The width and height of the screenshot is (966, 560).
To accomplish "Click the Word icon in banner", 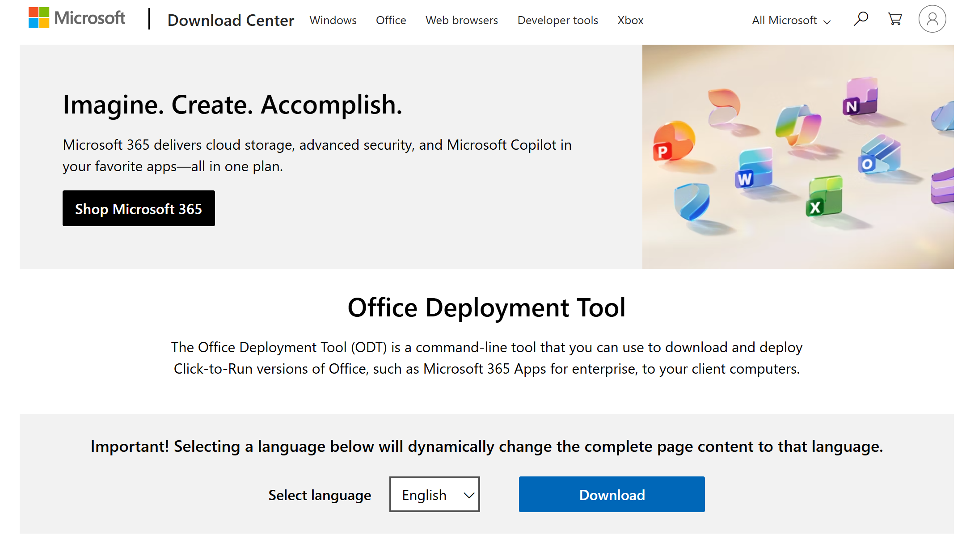I will (753, 169).
